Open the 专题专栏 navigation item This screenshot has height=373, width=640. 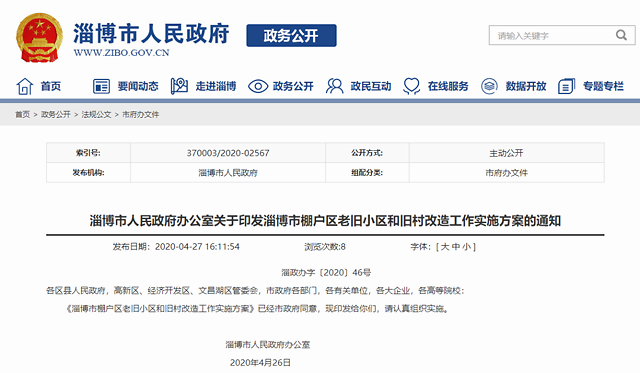pyautogui.click(x=603, y=86)
